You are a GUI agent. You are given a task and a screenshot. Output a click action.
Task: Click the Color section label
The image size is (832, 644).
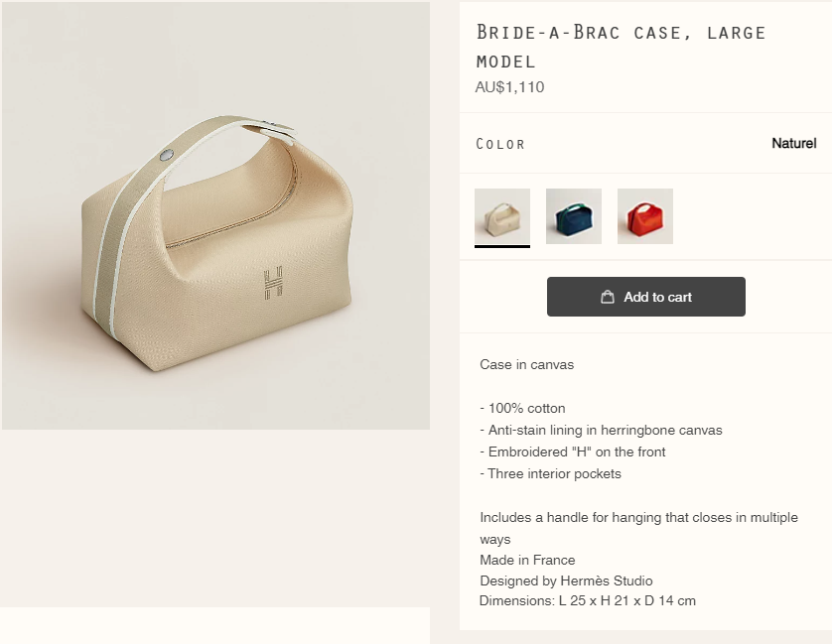point(500,144)
